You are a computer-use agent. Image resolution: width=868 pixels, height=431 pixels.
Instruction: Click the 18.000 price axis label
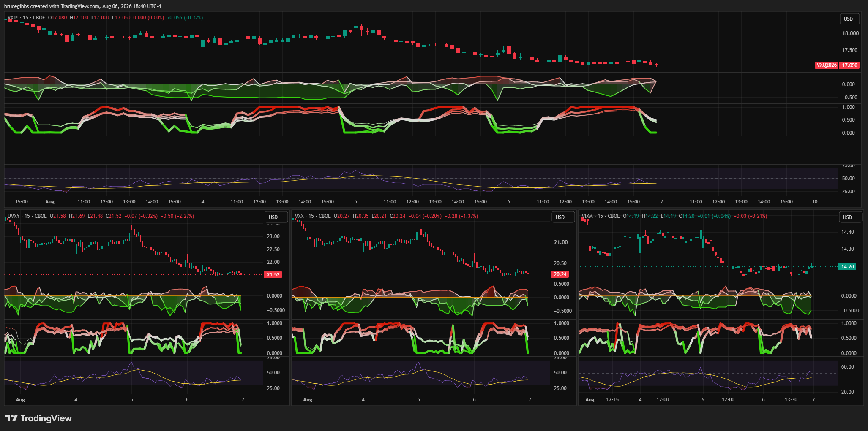point(850,33)
